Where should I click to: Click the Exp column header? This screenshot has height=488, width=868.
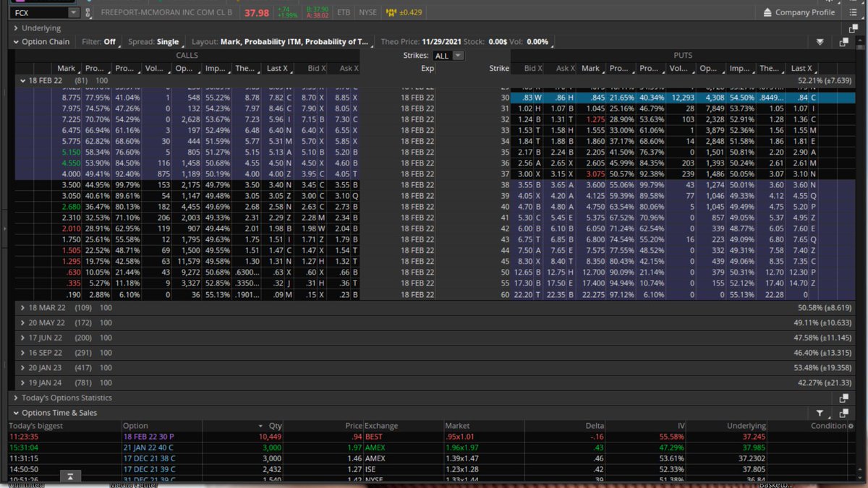pos(427,68)
